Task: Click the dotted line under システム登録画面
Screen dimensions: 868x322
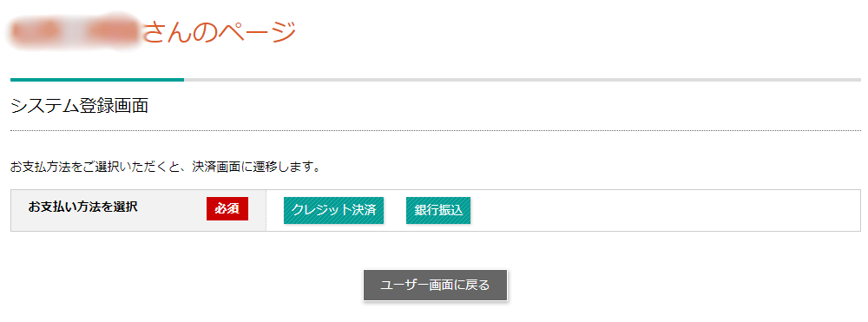Action: (x=436, y=130)
